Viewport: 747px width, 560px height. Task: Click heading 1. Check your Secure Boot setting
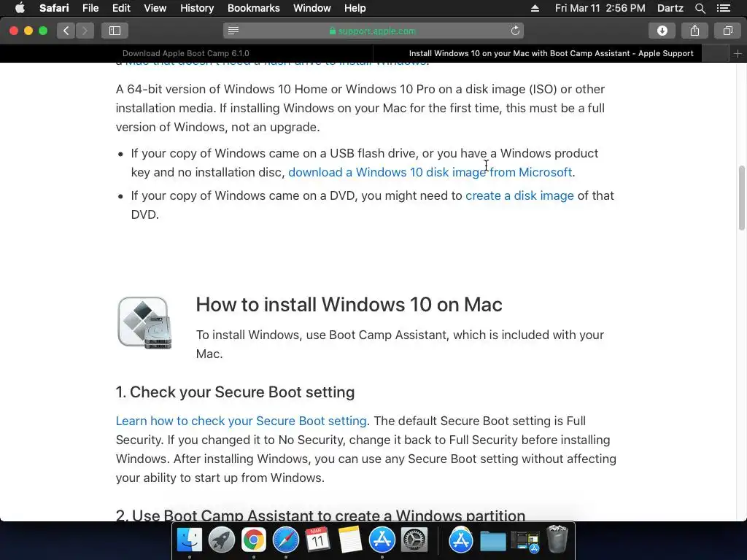coord(235,392)
